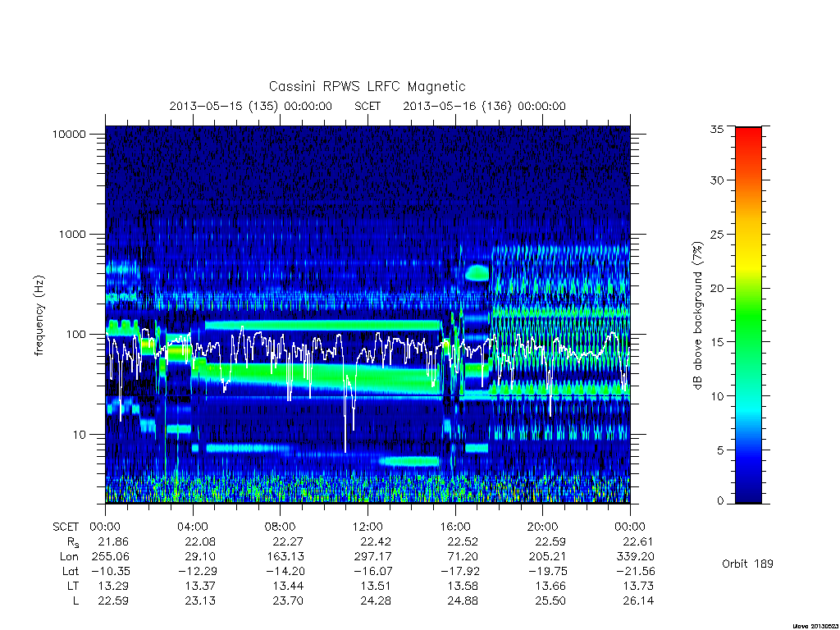Click the local time value "13.73"

click(x=638, y=586)
